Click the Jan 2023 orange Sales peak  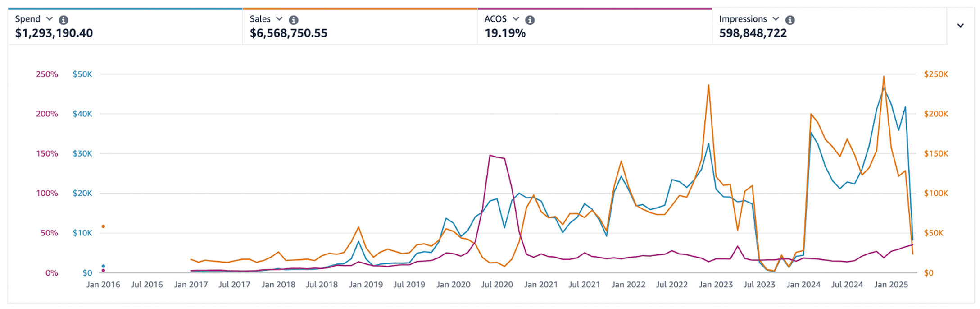click(x=708, y=85)
